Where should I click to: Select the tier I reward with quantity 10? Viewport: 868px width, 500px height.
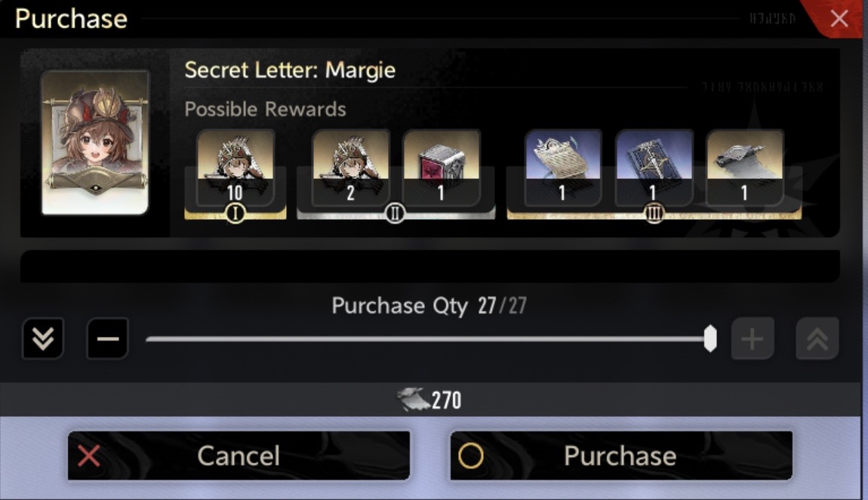[x=235, y=168]
